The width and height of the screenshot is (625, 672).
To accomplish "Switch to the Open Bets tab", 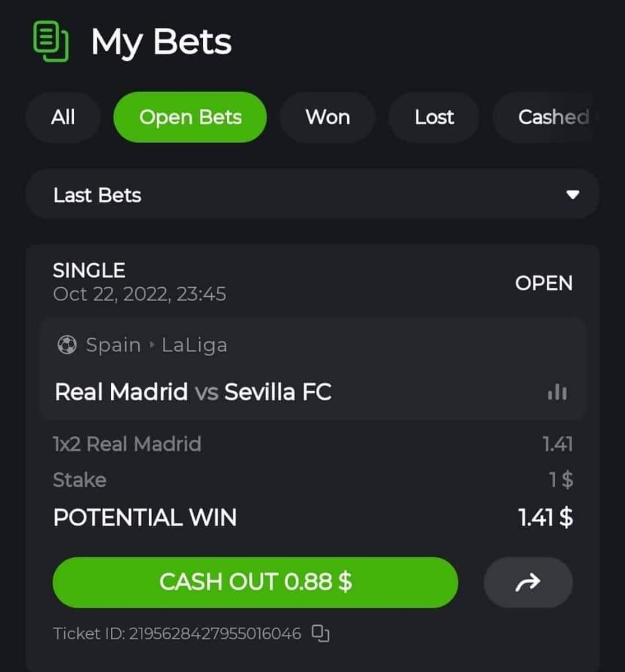I will coord(190,117).
